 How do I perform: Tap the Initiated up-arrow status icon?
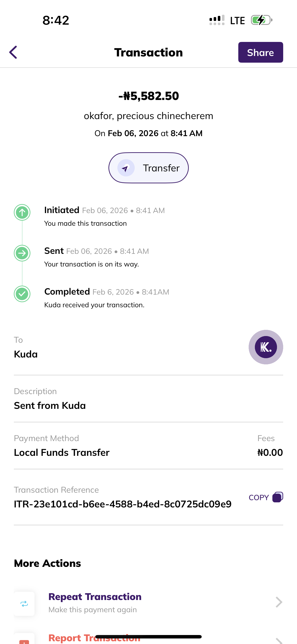click(x=22, y=213)
